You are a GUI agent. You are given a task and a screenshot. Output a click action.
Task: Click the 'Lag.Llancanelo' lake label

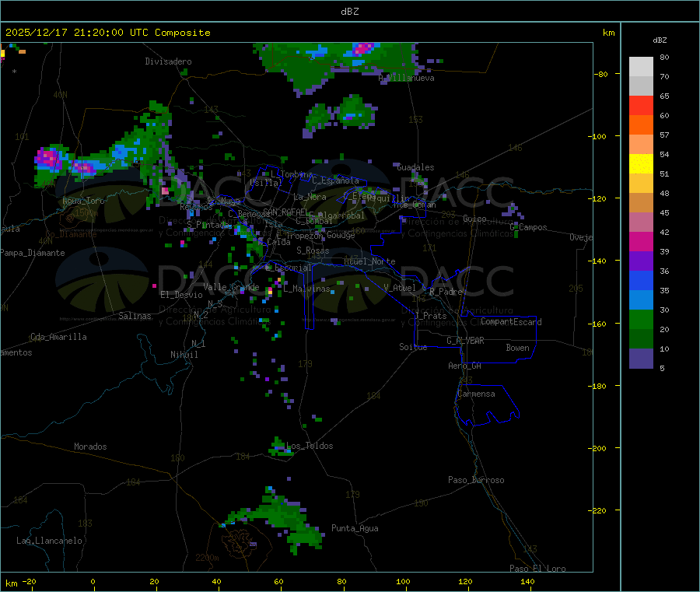tap(49, 541)
